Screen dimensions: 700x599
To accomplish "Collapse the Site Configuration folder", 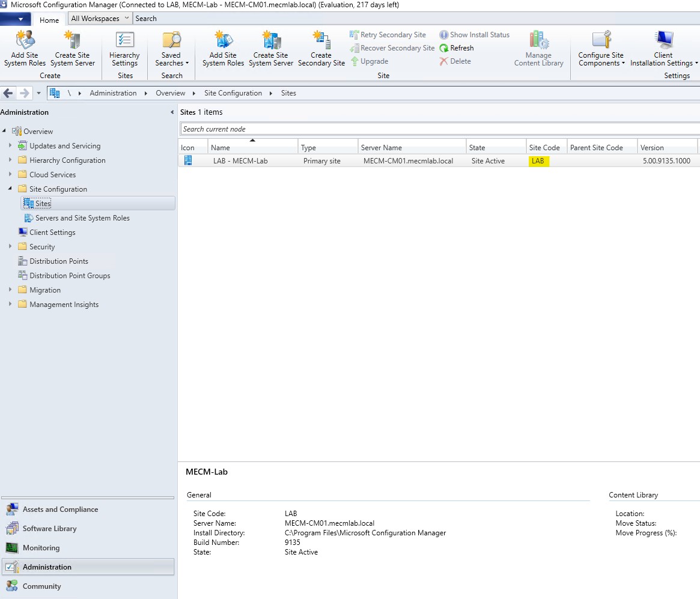I will [10, 189].
